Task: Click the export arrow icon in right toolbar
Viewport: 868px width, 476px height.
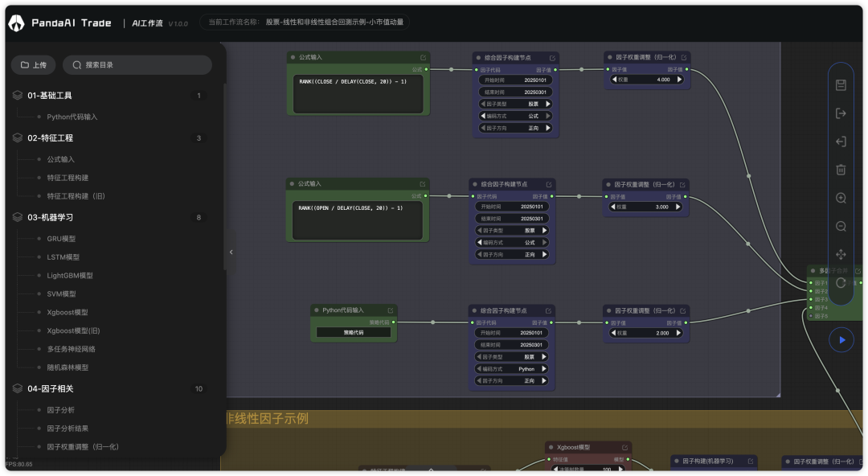Action: point(841,113)
